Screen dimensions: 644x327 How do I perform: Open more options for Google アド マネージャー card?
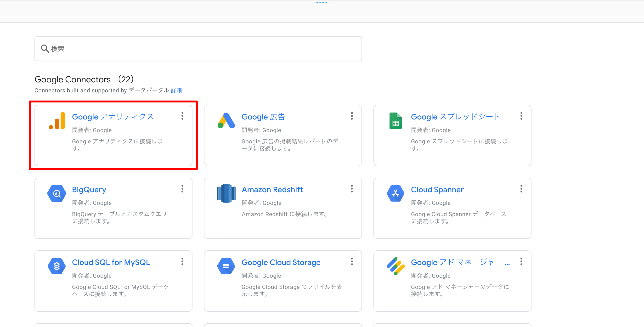(x=521, y=261)
